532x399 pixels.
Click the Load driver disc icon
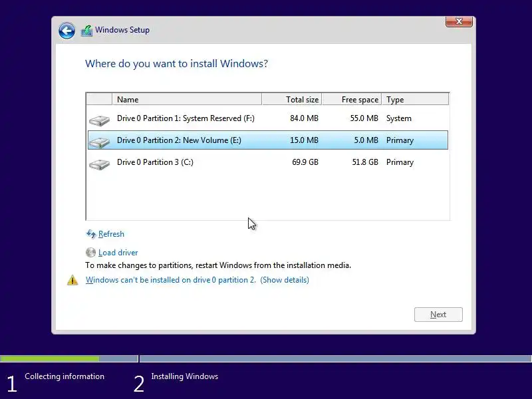[x=90, y=253]
